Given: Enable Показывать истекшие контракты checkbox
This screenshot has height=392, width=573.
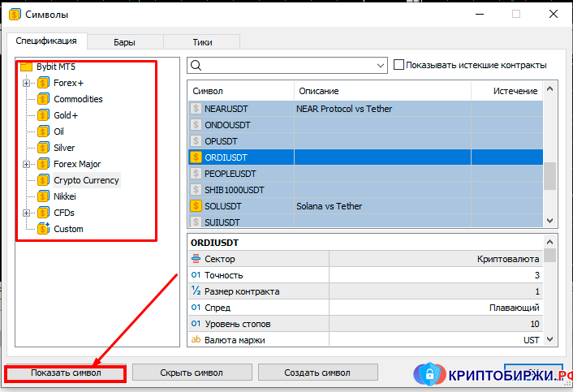Looking at the screenshot, I should pyautogui.click(x=399, y=65).
